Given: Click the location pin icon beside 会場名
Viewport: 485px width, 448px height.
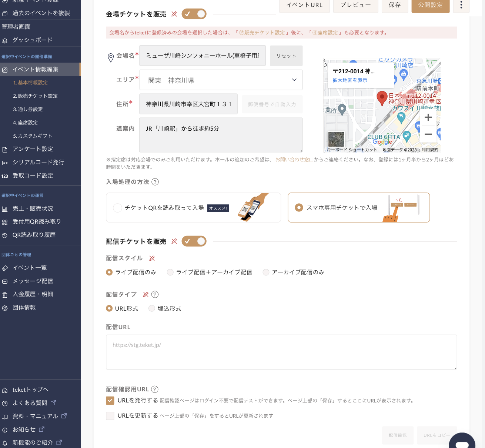Looking at the screenshot, I should pyautogui.click(x=110, y=57).
